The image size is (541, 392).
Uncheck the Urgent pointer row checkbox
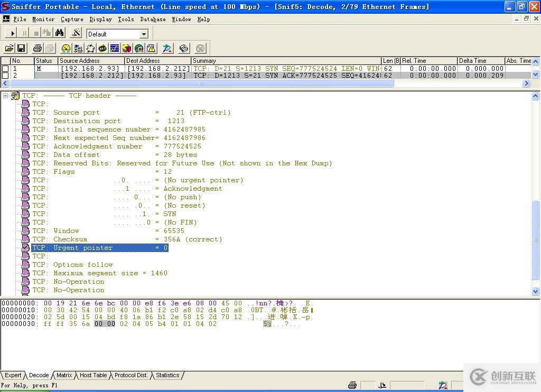(x=25, y=247)
